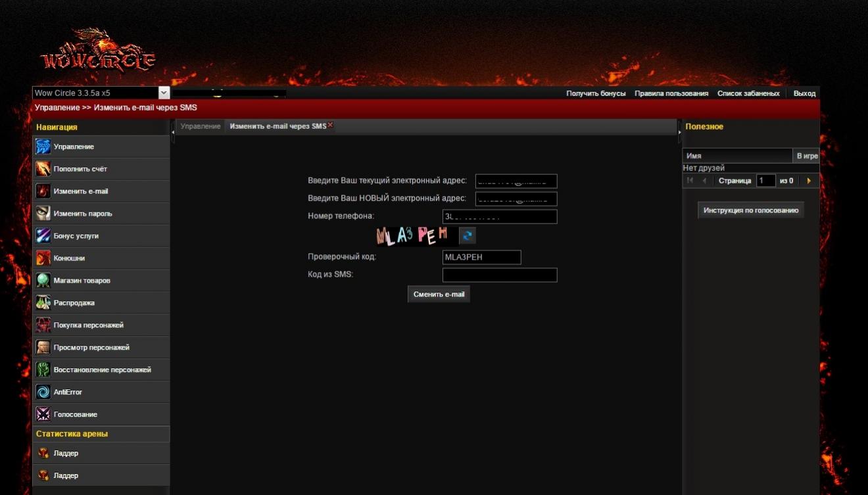
Task: Open the Wow Circle realm dropdown
Action: pyautogui.click(x=164, y=93)
